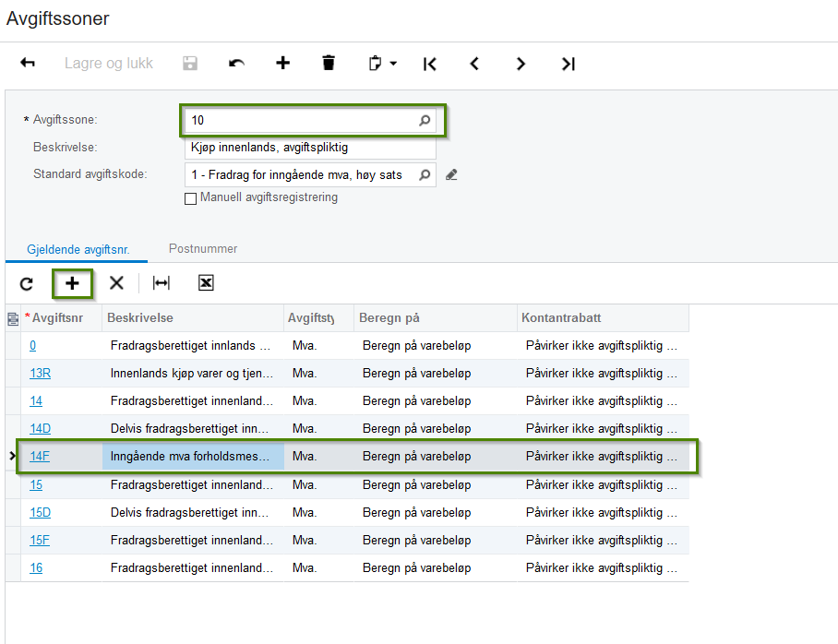838x644 pixels.
Task: Open Standard avgiftskode lookup magnifier
Action: 425,174
